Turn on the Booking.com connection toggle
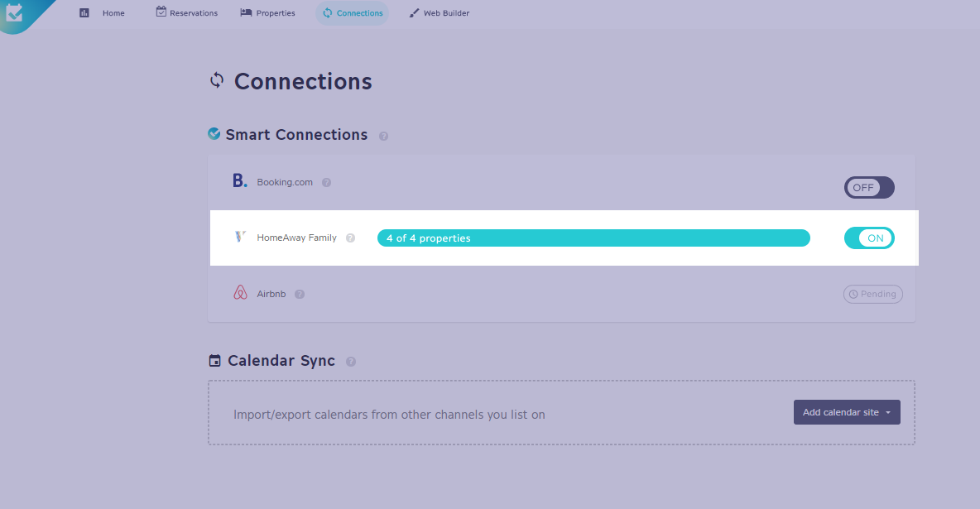 coord(869,188)
